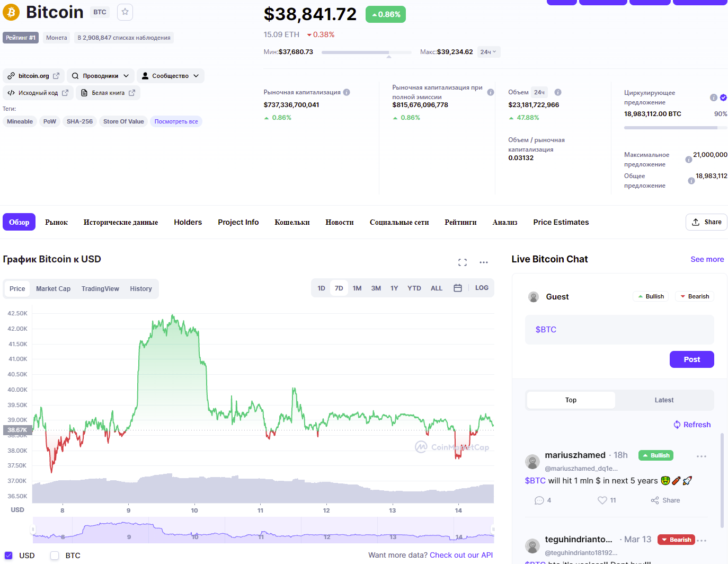Screen dimensions: 728x564
Task: Open more options on mariuszhamed's post
Action: [702, 456]
